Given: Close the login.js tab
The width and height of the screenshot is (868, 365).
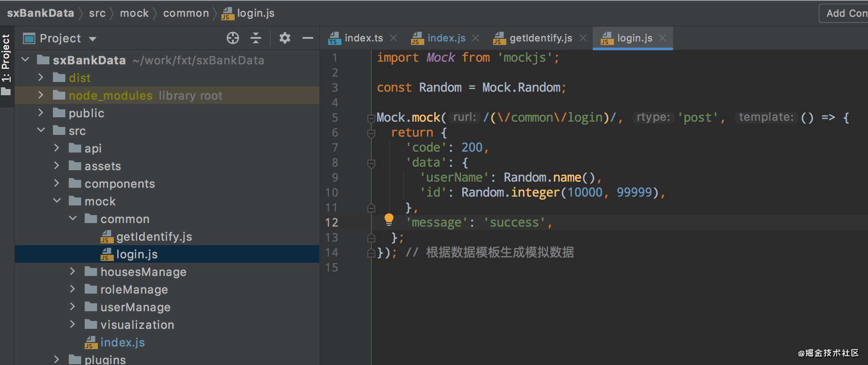Looking at the screenshot, I should pos(662,38).
